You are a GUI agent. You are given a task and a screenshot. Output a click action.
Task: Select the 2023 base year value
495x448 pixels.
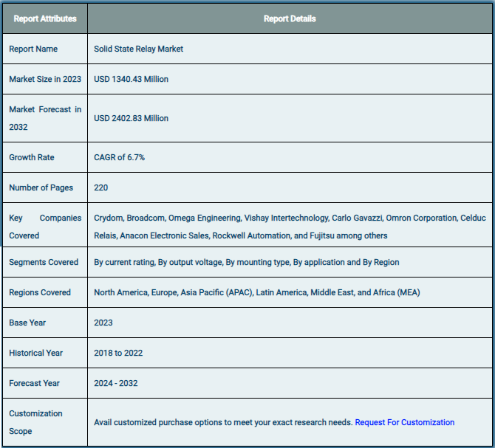click(103, 323)
